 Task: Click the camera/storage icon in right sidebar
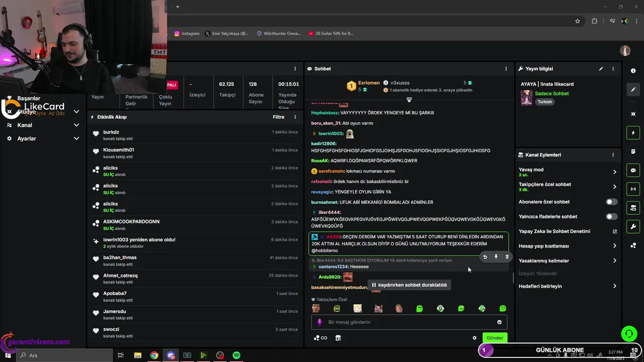tap(633, 208)
